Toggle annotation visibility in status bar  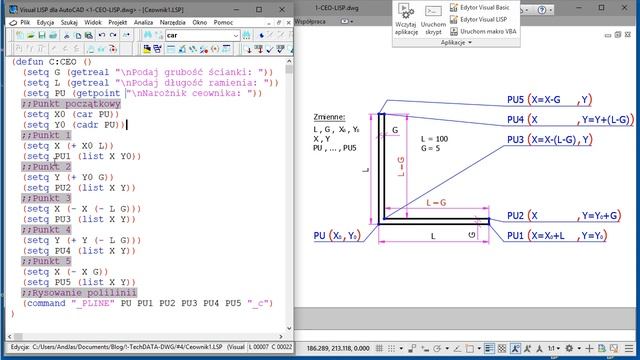coord(515,349)
